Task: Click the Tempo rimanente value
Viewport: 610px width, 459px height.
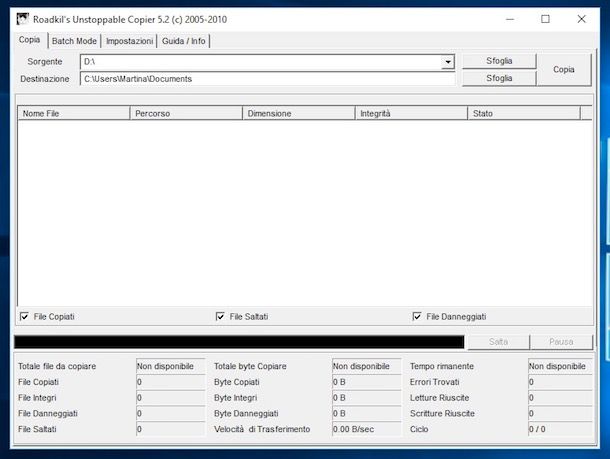Action: click(x=560, y=366)
